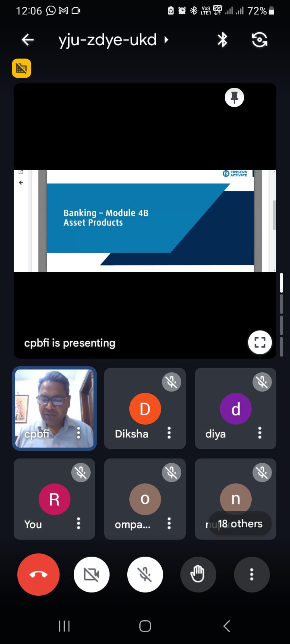Expand presentation to fullscreen
290x644 pixels.
point(260,343)
